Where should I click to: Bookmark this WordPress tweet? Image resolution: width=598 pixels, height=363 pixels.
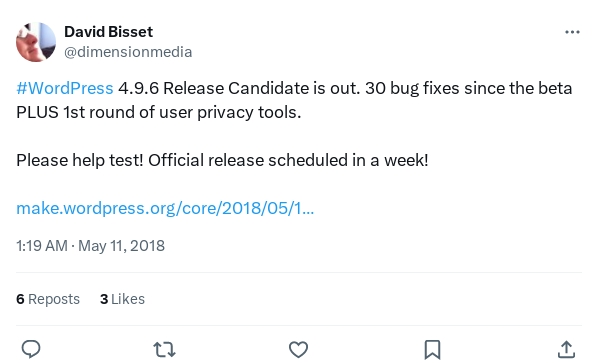pos(432,349)
